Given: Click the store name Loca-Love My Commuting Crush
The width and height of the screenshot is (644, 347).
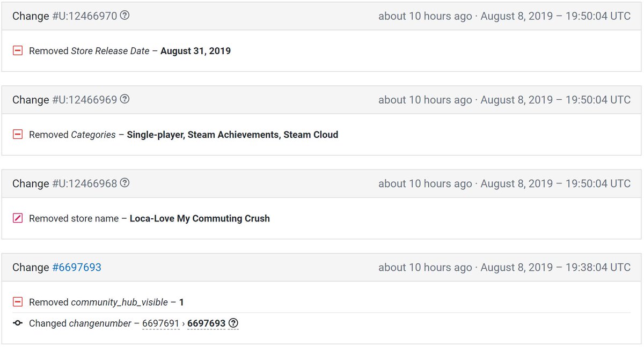Looking at the screenshot, I should 200,219.
